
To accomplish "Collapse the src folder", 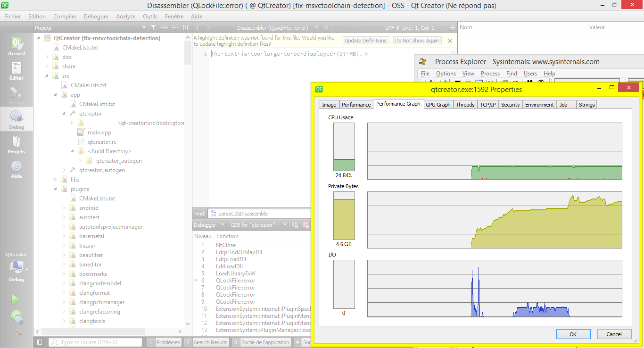I will click(47, 76).
